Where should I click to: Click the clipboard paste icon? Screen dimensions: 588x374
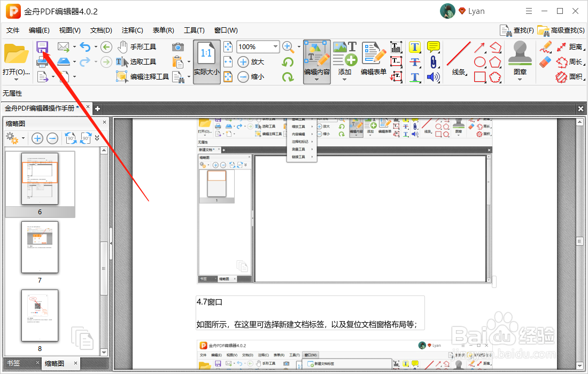pos(178,62)
